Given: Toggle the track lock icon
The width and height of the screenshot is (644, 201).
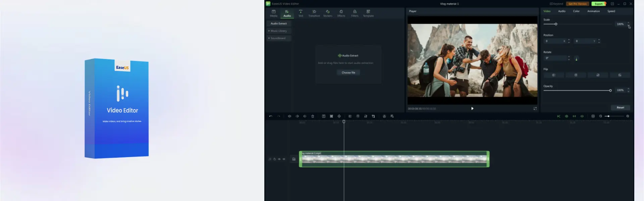Looking at the screenshot, I should [274, 159].
